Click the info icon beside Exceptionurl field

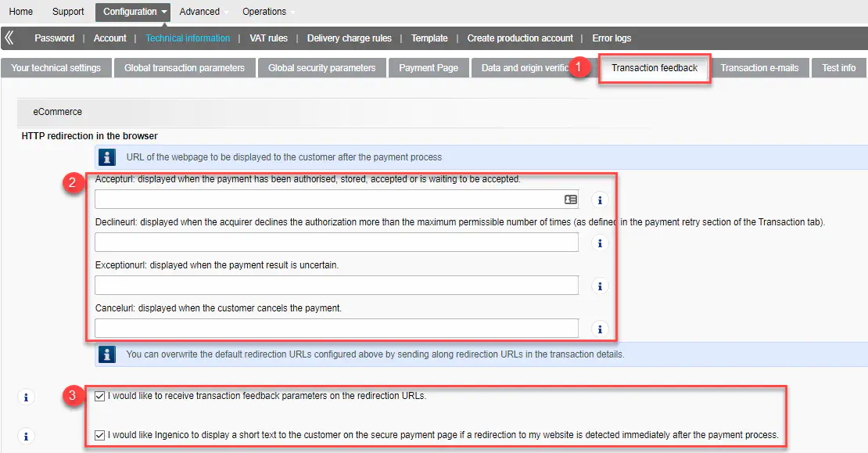coord(600,286)
